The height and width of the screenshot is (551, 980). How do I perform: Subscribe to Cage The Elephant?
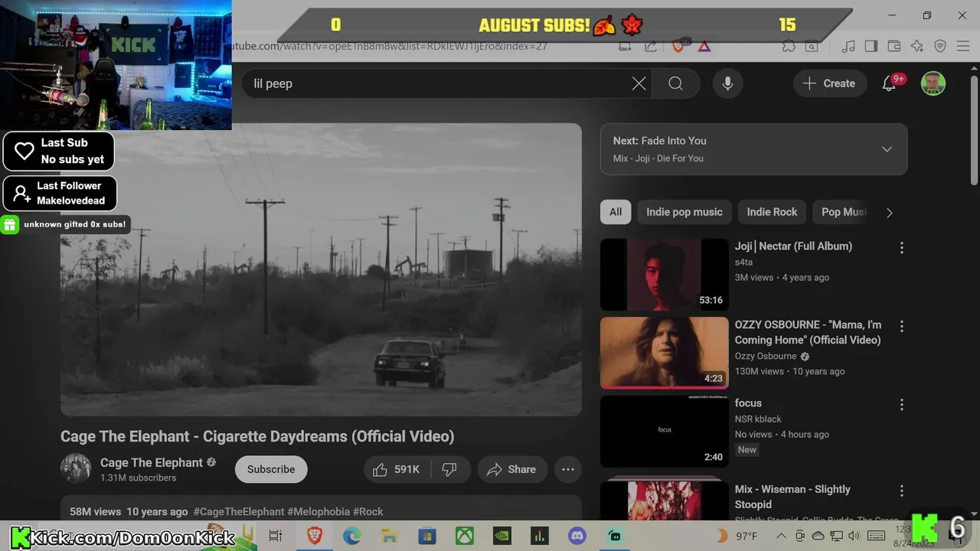click(x=271, y=469)
